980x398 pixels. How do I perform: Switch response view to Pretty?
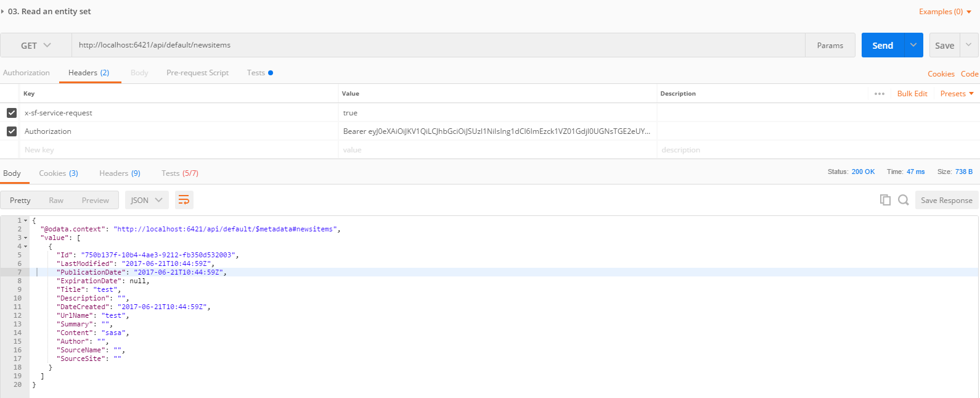pos(20,200)
